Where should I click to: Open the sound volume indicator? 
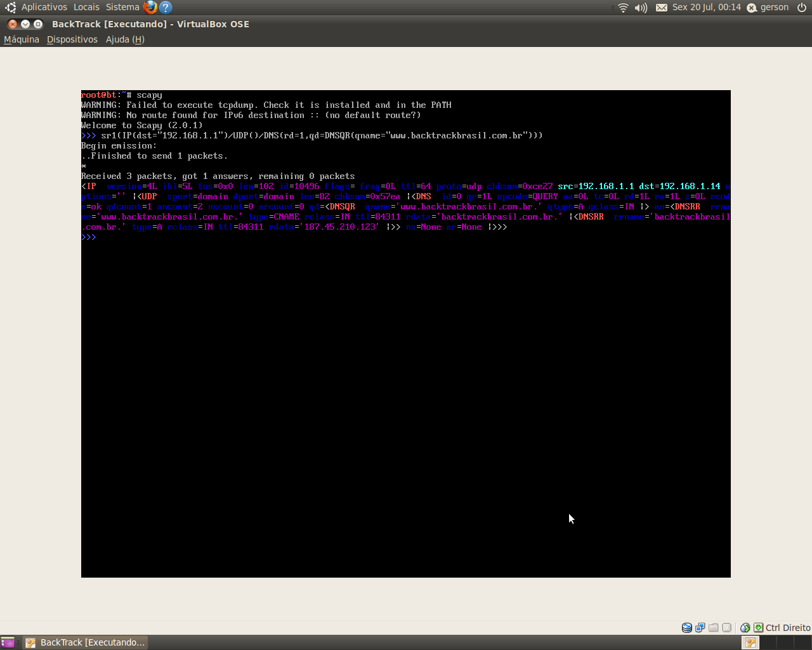click(641, 8)
